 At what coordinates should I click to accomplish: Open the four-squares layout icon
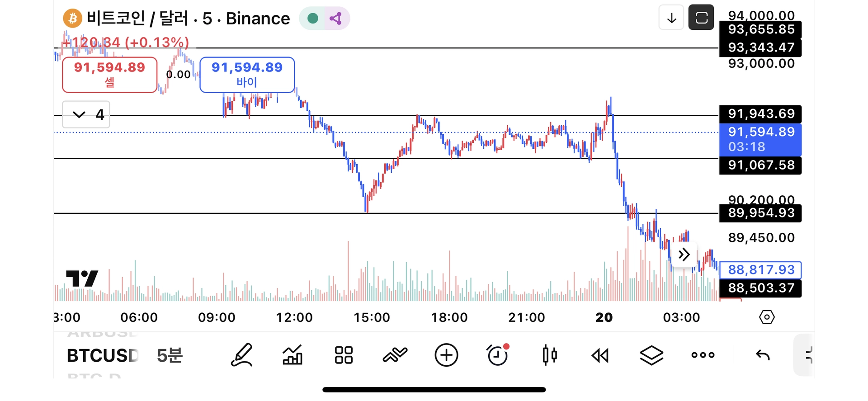[x=344, y=355]
